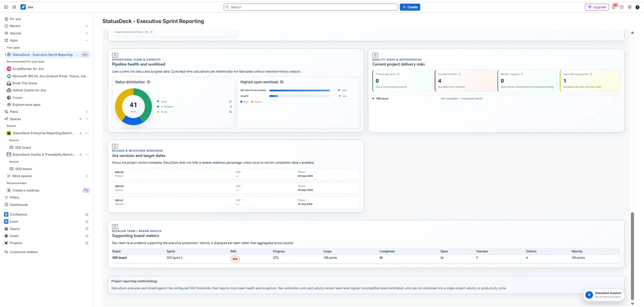Open the help question-mark icon
This screenshot has width=644, height=307.
622,7
